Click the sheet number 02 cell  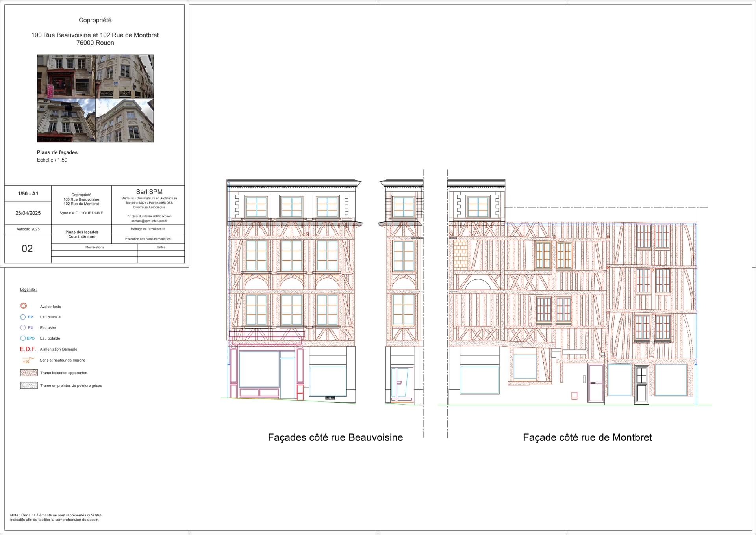tap(27, 249)
